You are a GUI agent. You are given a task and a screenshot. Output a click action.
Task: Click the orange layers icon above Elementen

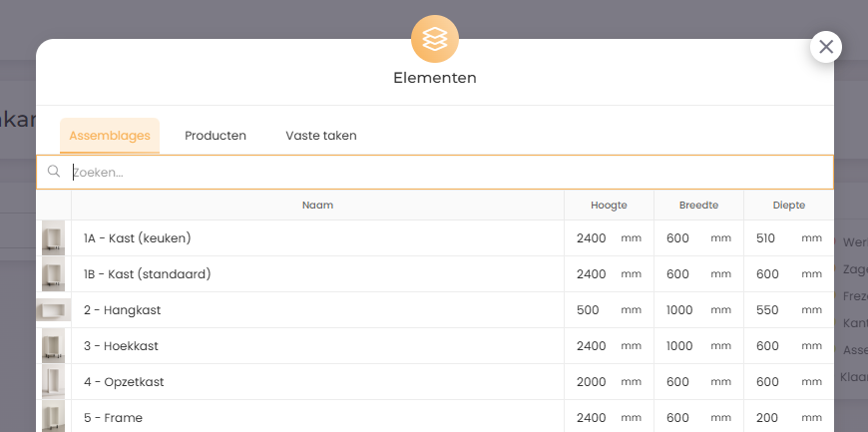coord(434,40)
